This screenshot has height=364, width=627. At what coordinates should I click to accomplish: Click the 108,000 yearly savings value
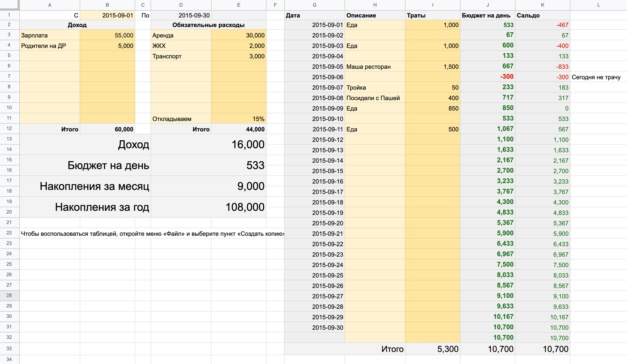pos(209,207)
